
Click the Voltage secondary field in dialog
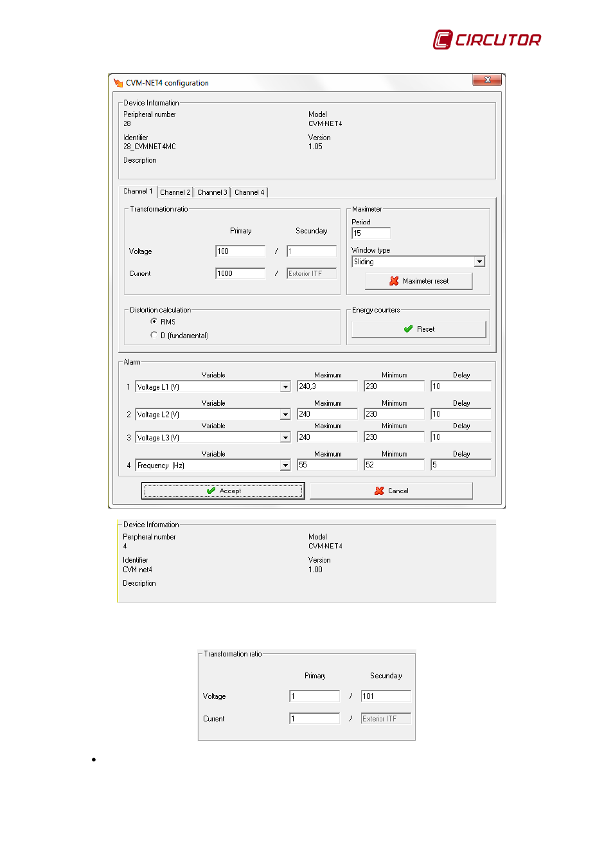(312, 251)
